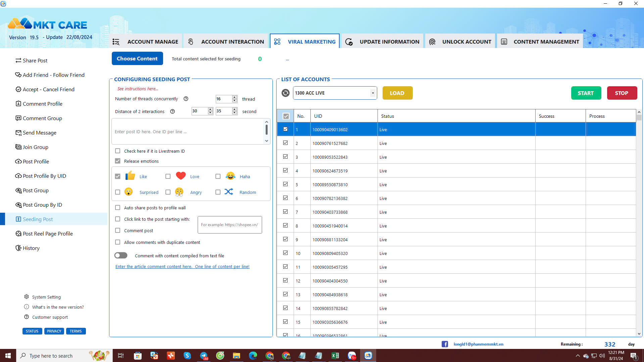This screenshot has width=644, height=362.
Task: Open Customer support help icon
Action: click(x=27, y=317)
